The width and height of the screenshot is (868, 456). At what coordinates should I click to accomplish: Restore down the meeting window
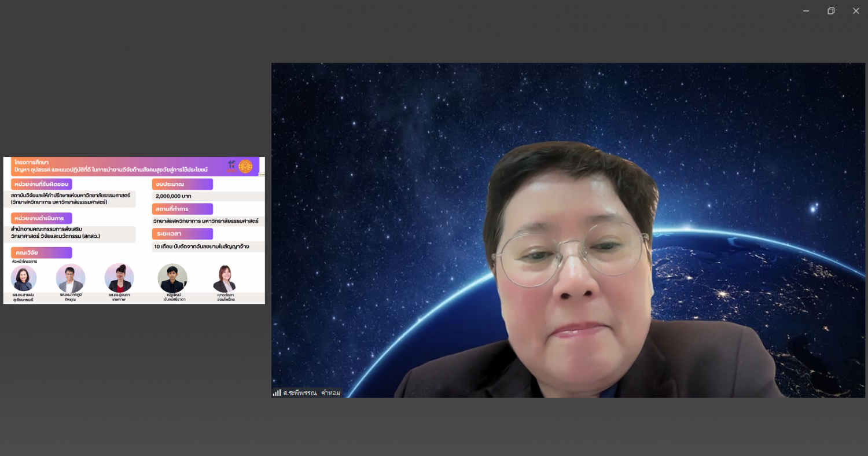[x=831, y=11]
